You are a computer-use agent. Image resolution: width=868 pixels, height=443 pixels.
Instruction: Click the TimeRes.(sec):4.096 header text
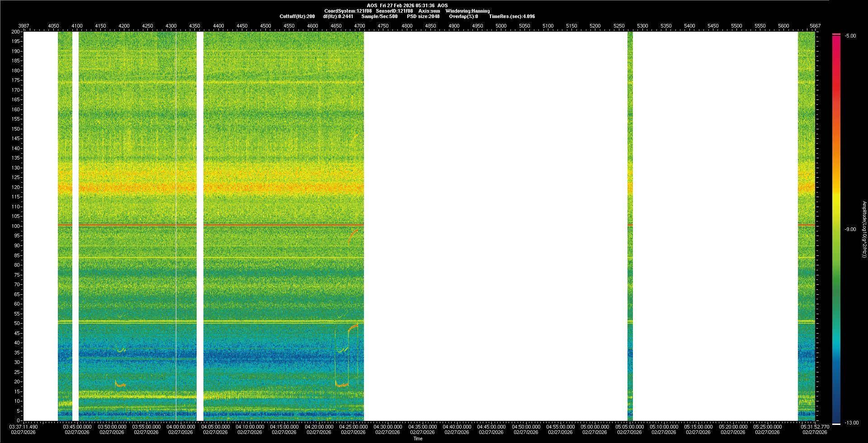(x=511, y=16)
